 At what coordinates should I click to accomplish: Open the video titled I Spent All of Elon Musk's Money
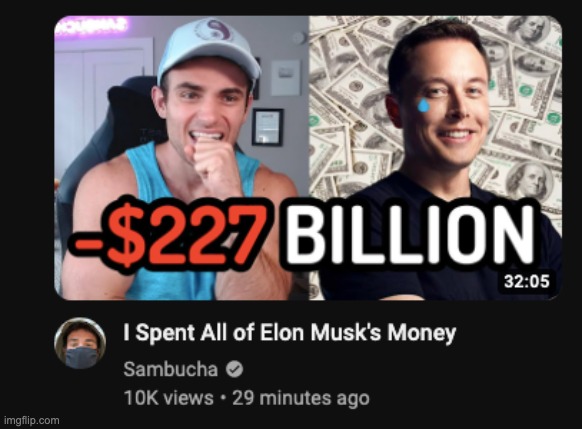[x=289, y=333]
